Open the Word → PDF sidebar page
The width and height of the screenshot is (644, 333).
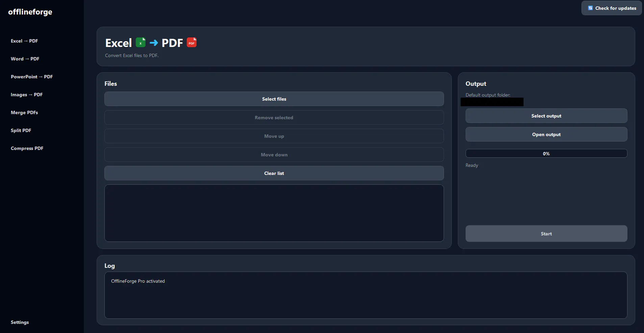click(25, 59)
